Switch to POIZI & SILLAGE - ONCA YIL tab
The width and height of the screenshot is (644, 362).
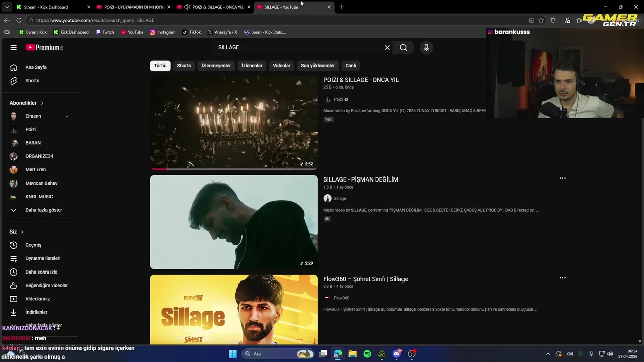(214, 7)
